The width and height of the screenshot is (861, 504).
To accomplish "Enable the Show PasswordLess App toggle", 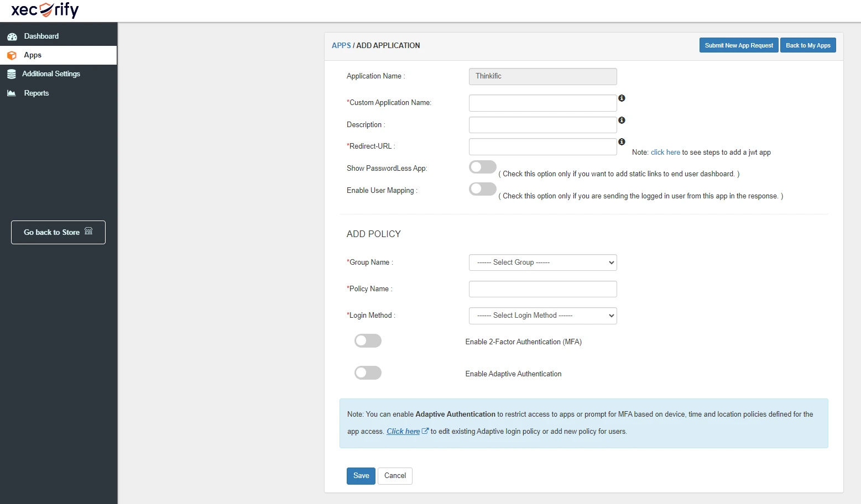I will (482, 166).
